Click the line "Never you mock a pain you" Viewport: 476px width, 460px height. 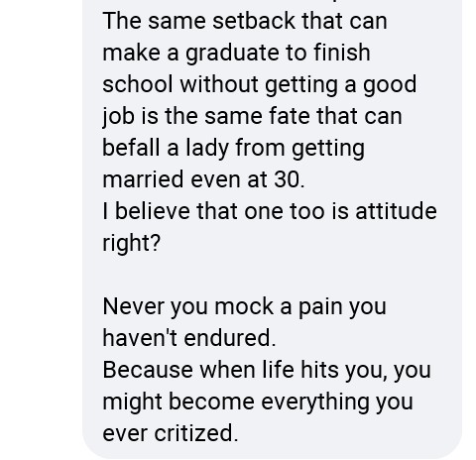click(x=245, y=307)
